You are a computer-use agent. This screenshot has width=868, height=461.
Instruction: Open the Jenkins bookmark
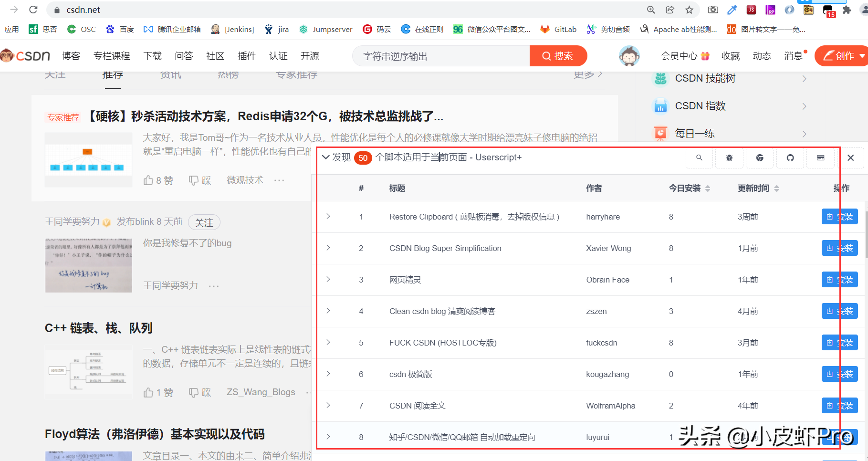(232, 29)
